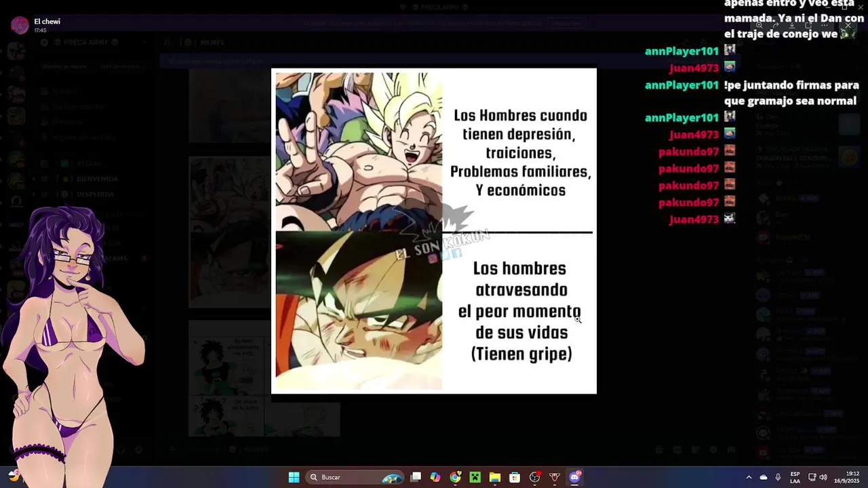Open the Windows Start menu
Viewport: 868px width, 488px height.
click(x=294, y=477)
